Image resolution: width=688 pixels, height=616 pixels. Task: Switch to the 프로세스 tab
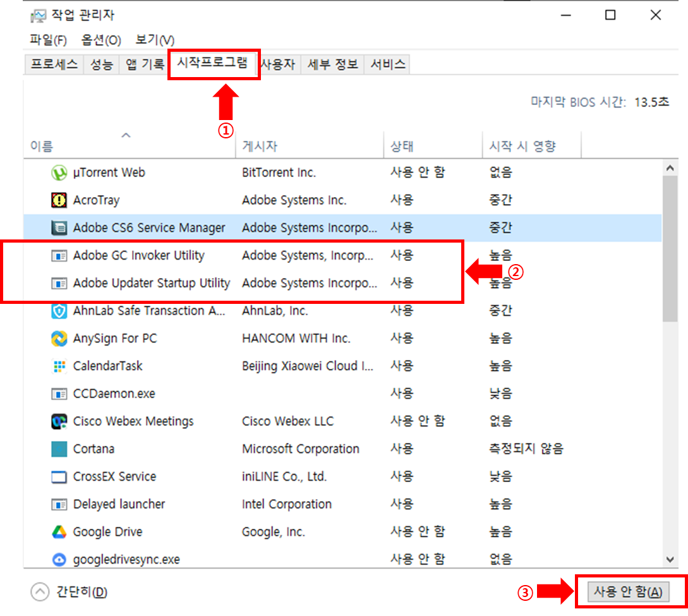point(54,64)
